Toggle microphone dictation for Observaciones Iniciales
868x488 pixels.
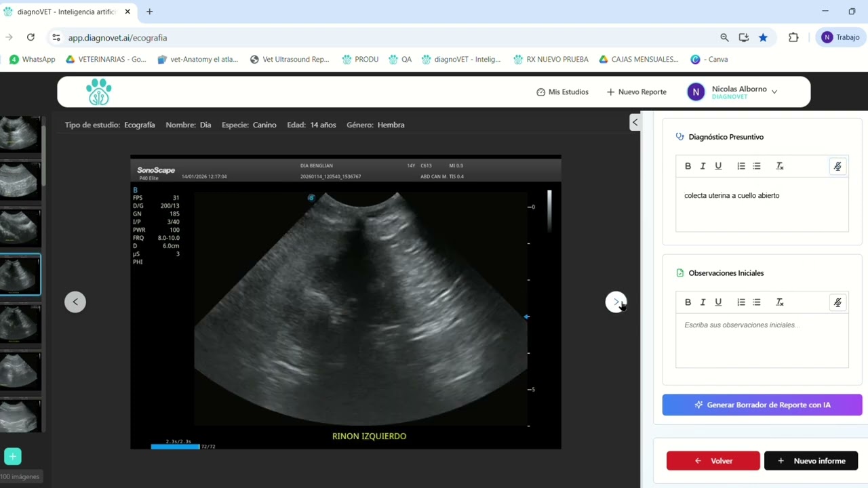tap(837, 302)
